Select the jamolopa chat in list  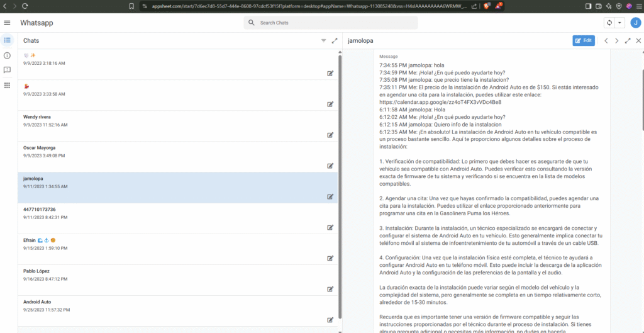click(177, 188)
